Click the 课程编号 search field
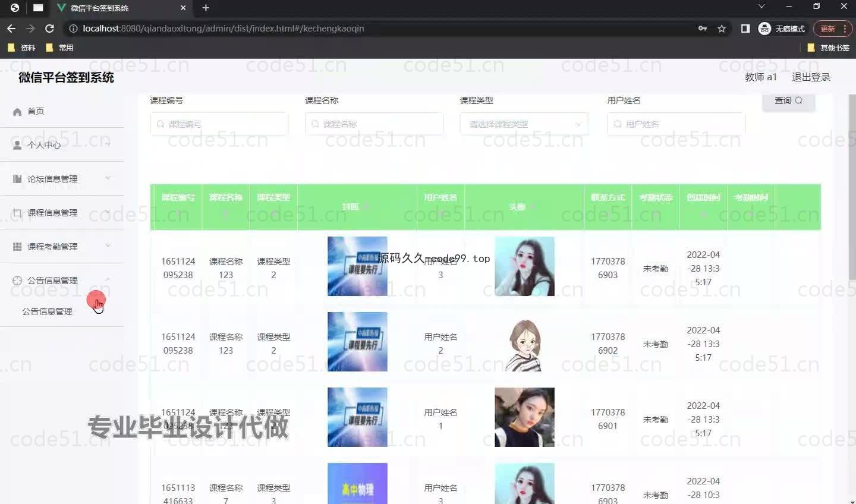 219,124
